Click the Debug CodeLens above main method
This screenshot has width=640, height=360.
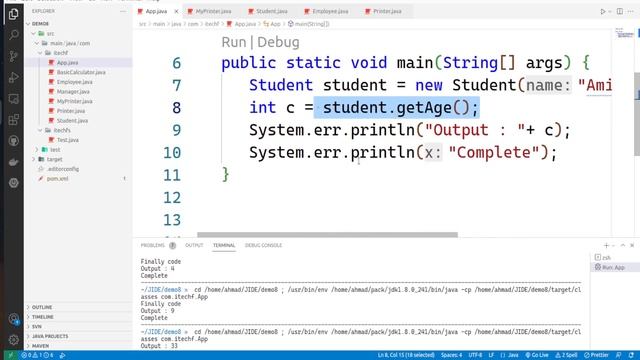coord(278,42)
